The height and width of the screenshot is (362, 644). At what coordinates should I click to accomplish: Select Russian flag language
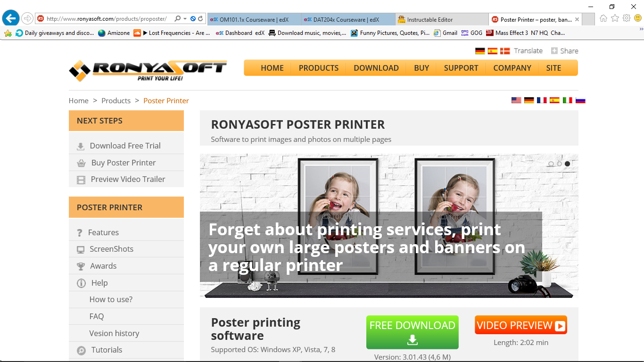[580, 100]
